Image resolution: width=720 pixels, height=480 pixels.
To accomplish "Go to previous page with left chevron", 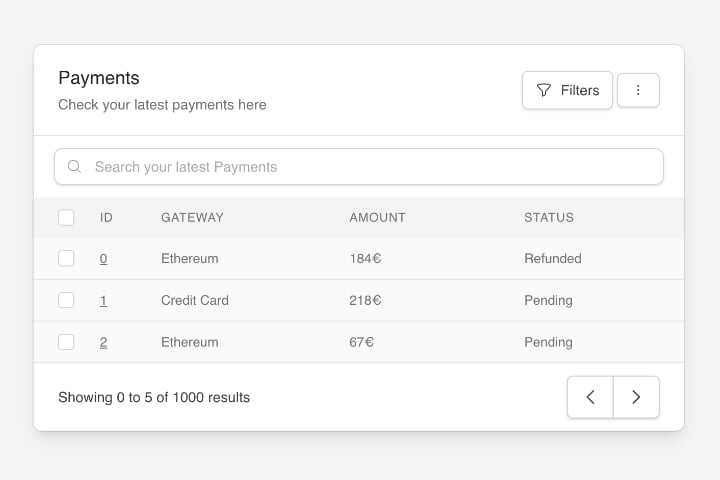I will pos(590,397).
